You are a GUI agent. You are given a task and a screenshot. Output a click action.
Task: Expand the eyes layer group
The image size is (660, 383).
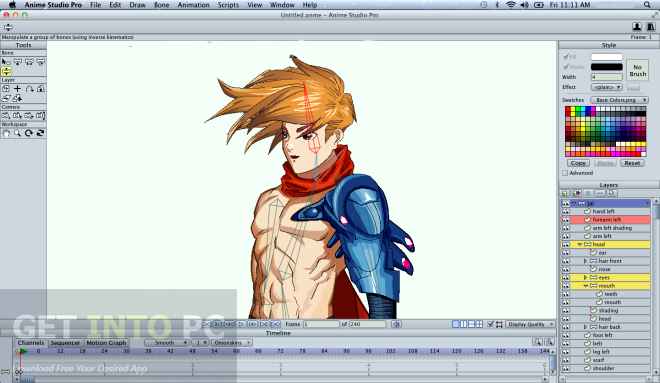coord(585,277)
